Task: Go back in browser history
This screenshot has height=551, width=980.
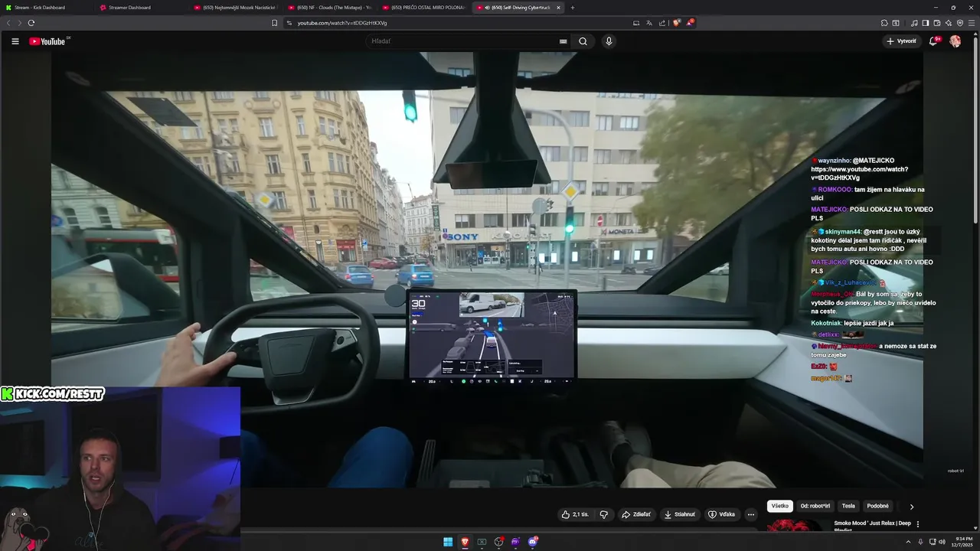Action: coord(9,23)
